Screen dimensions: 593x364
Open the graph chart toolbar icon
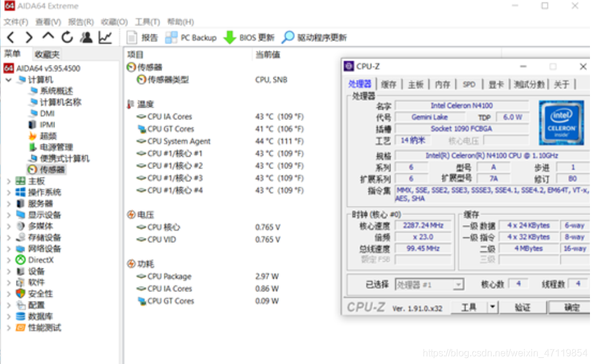105,37
